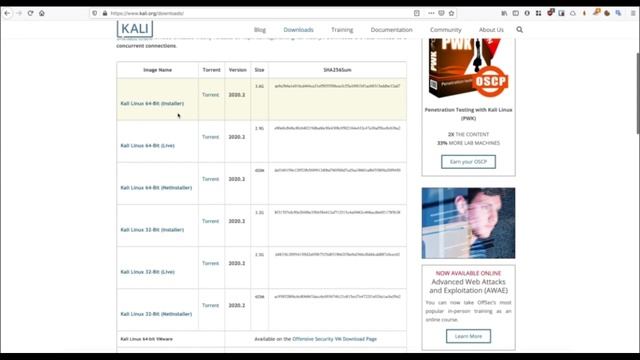
Task: Open the Firefox home page icon
Action: (42, 13)
